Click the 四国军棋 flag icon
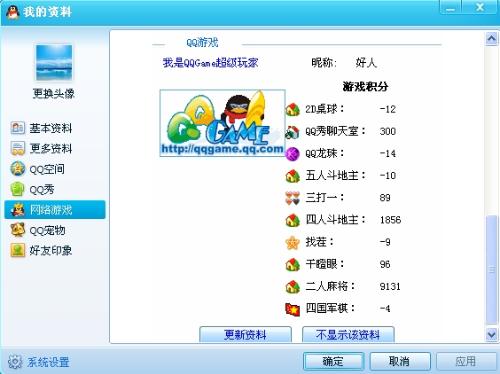The image size is (500, 374). 292,309
